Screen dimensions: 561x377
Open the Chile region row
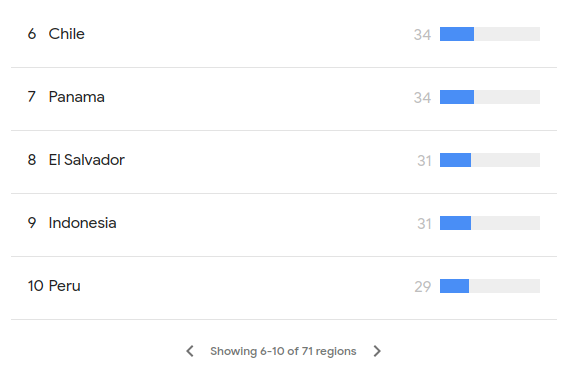(x=284, y=34)
